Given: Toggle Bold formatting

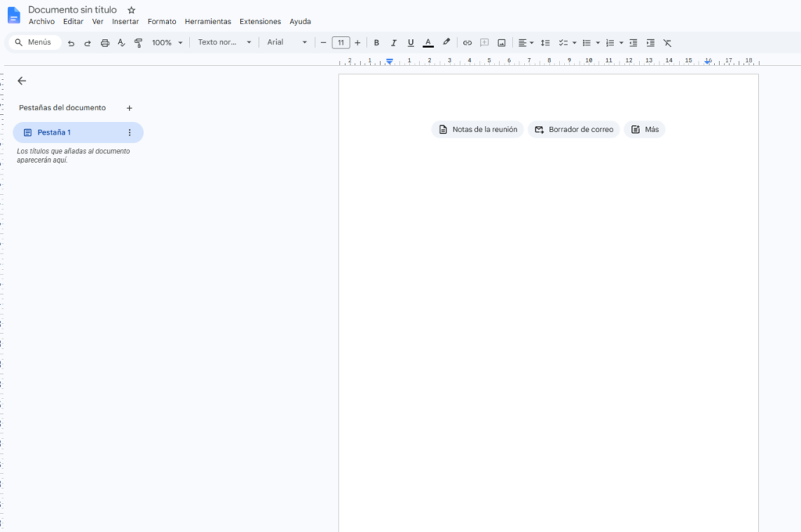Looking at the screenshot, I should tap(376, 43).
